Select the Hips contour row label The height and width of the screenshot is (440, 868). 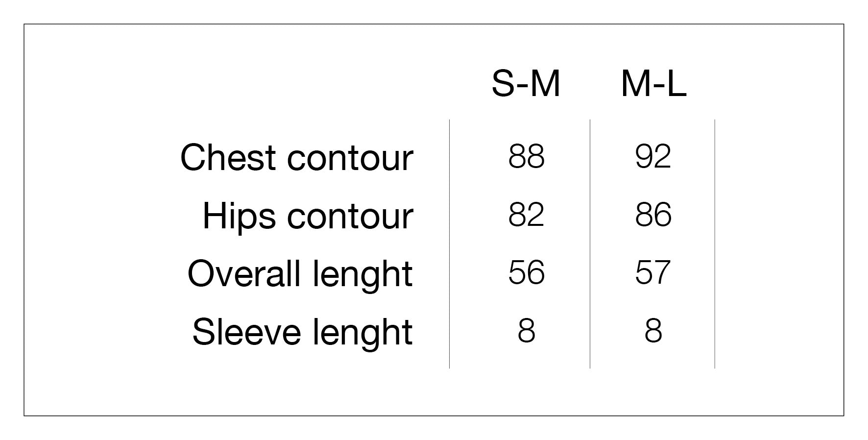[x=308, y=216]
